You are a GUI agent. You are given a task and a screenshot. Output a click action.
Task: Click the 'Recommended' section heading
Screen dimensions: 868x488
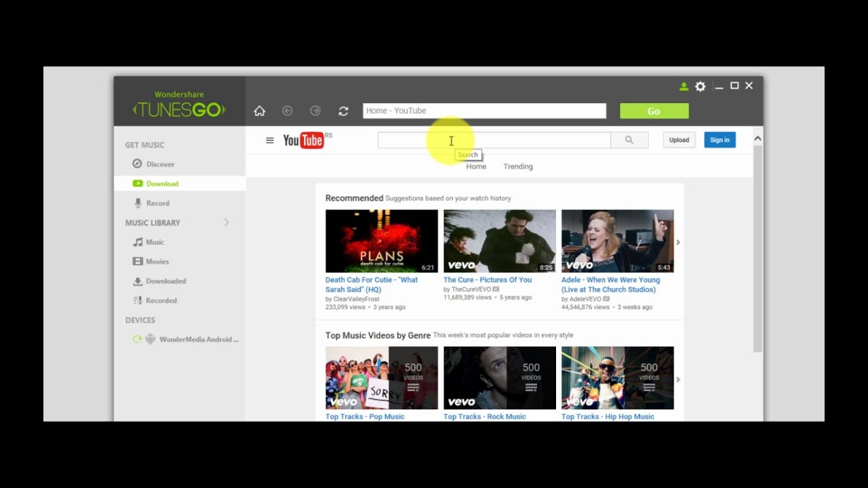tap(354, 199)
